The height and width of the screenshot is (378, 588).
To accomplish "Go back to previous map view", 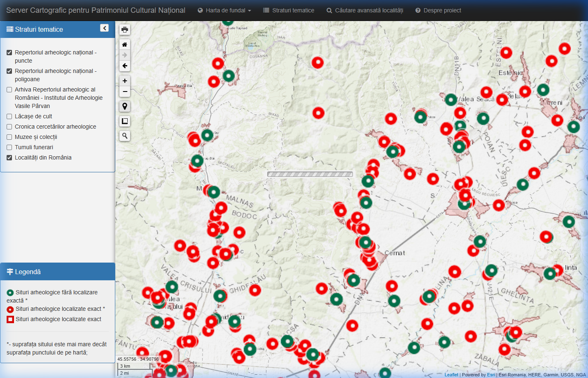I will pyautogui.click(x=125, y=66).
